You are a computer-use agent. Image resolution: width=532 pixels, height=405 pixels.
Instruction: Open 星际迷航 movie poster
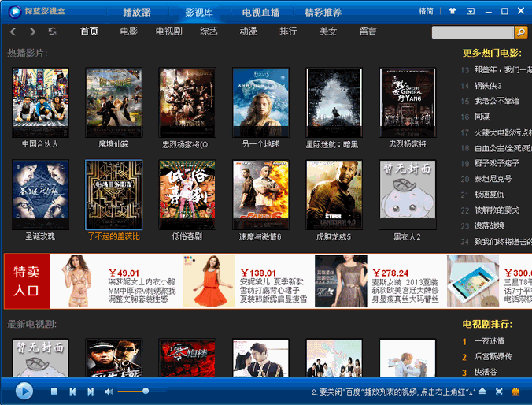[334, 102]
